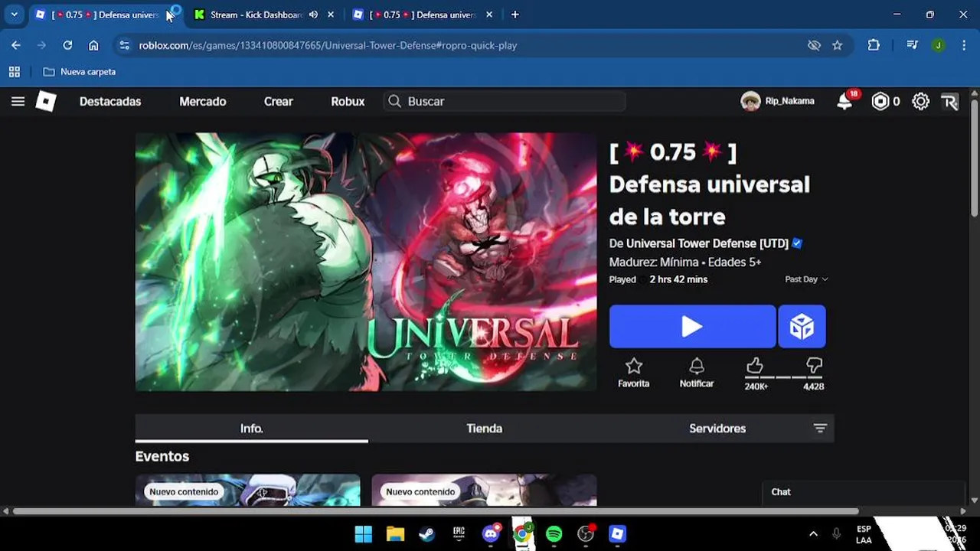
Task: Click the eye-slash tracking icon in address bar
Action: pos(814,45)
